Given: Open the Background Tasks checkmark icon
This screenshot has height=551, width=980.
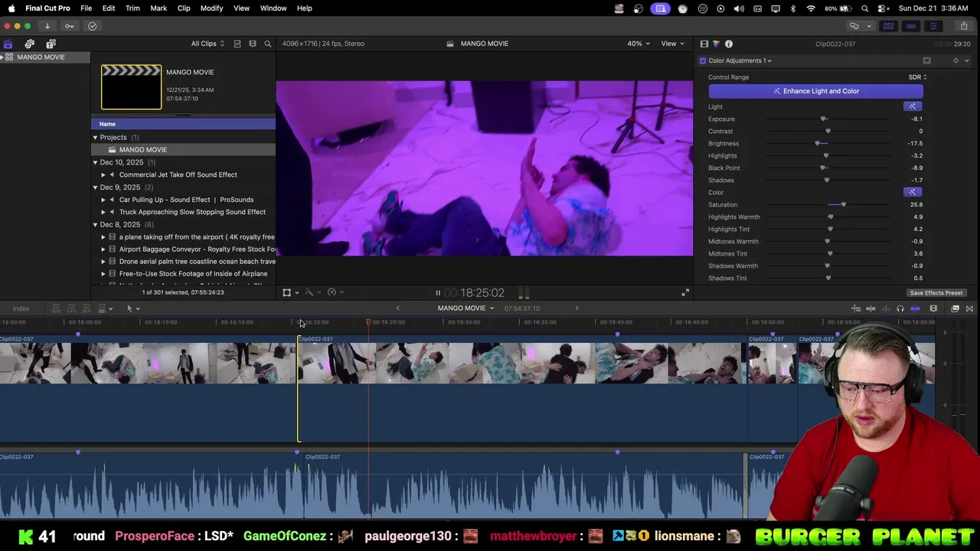Looking at the screenshot, I should (x=93, y=26).
